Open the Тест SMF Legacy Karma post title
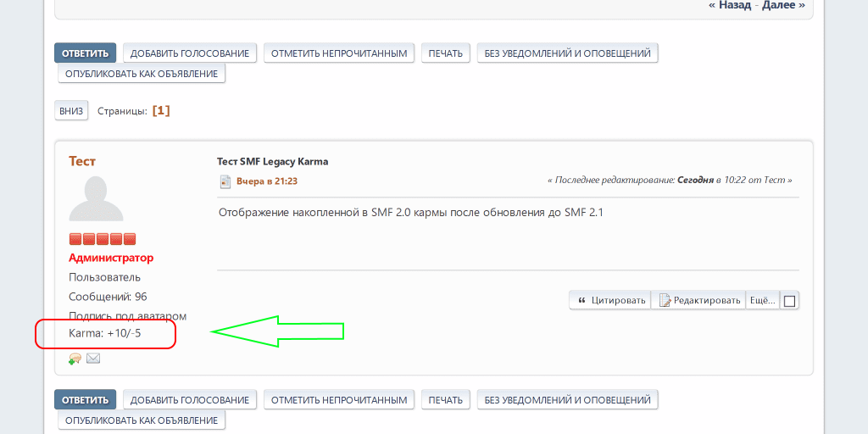The width and height of the screenshot is (868, 434). tap(272, 161)
